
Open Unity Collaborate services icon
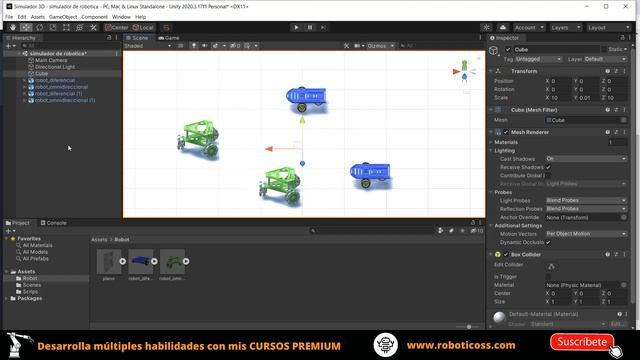486,27
